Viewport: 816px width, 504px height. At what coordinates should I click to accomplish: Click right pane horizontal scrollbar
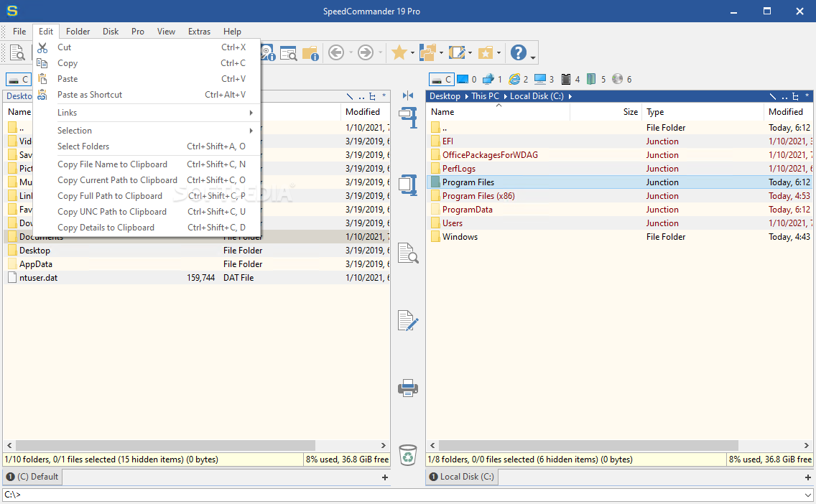click(588, 446)
